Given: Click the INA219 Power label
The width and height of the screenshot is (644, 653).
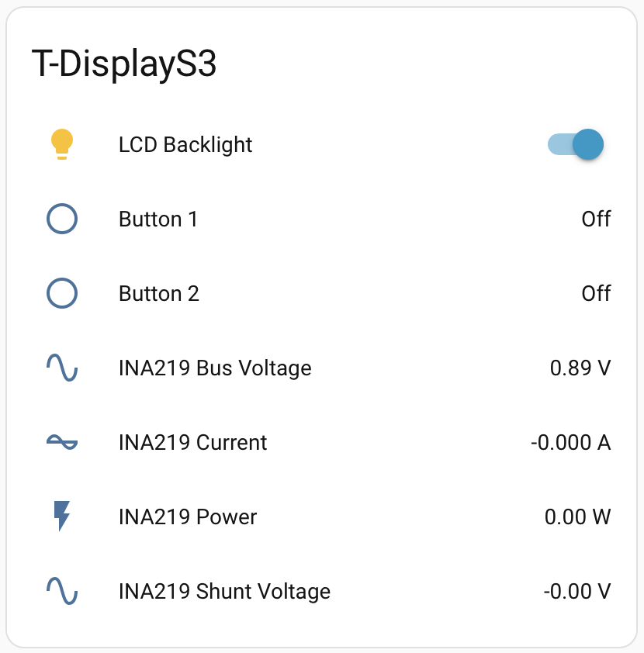Looking at the screenshot, I should point(188,517).
